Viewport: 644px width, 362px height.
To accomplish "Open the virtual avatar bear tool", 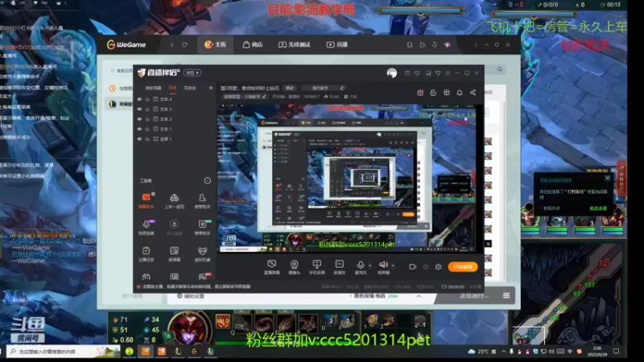I will (202, 251).
